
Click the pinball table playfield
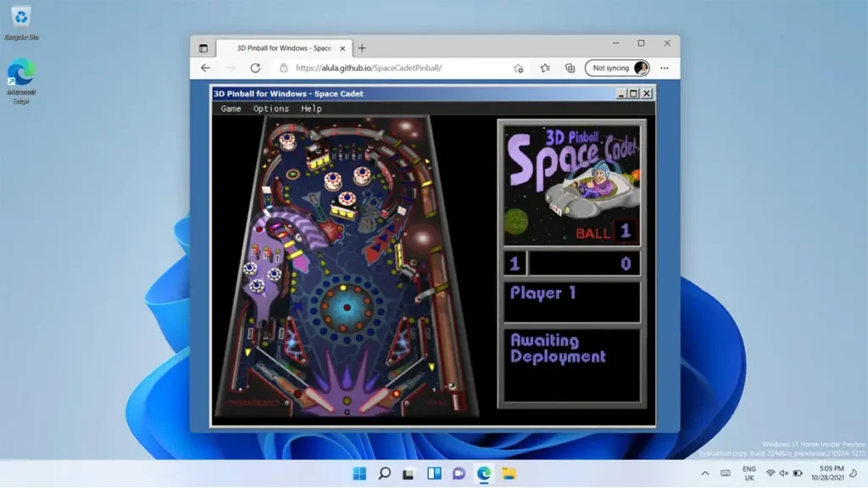point(347,265)
